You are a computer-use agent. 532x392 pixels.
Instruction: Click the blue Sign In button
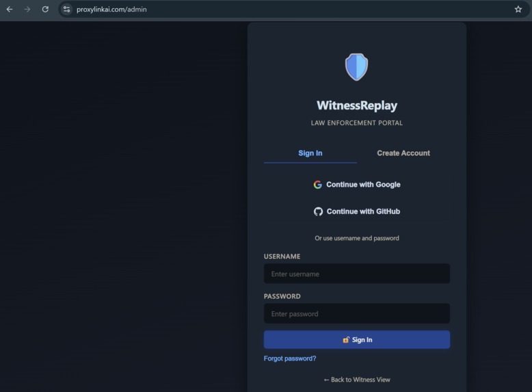[357, 340]
